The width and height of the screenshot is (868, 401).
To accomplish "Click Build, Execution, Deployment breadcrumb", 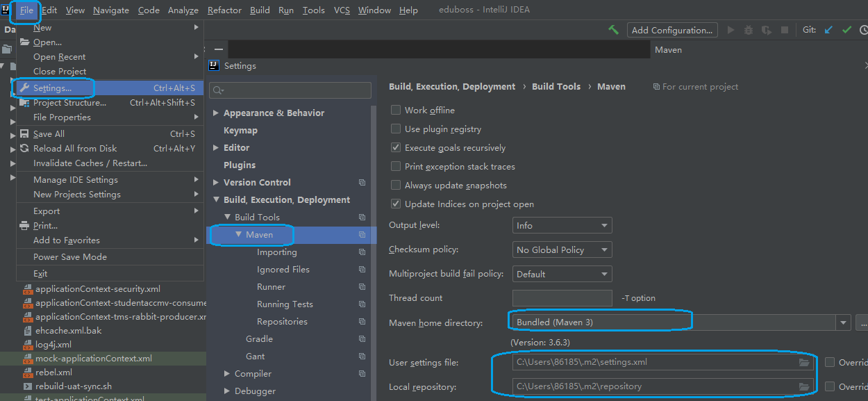I will click(x=452, y=87).
